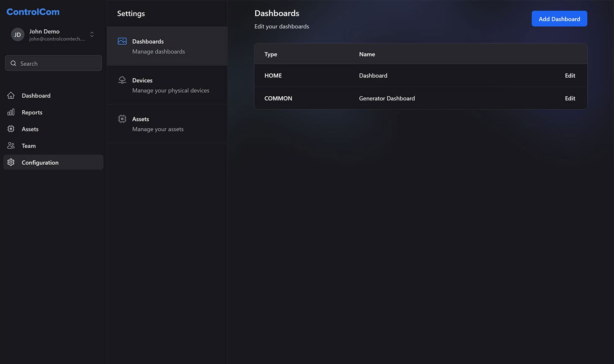Edit the Generator Dashboard entry

pos(570,98)
